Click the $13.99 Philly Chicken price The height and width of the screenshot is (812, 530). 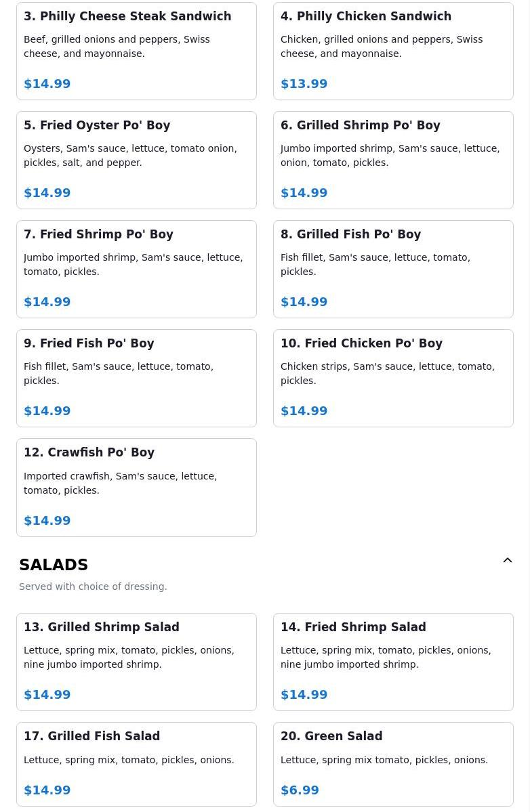tap(304, 84)
